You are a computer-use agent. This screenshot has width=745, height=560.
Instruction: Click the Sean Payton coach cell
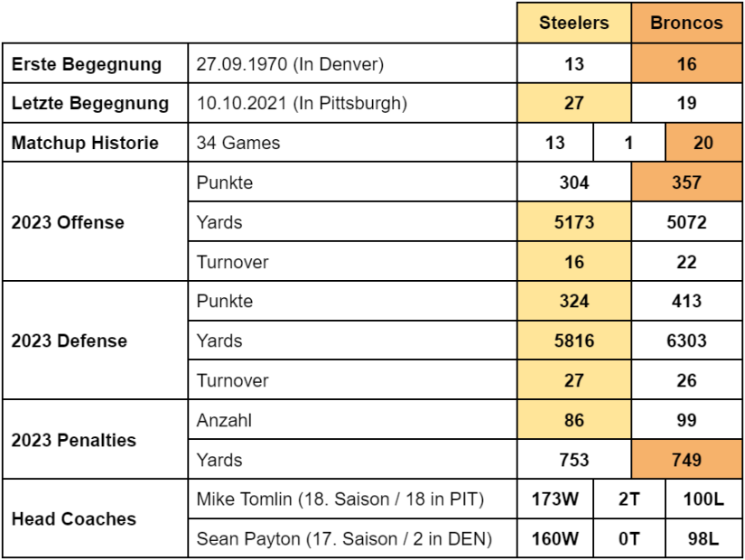pyautogui.click(x=352, y=538)
